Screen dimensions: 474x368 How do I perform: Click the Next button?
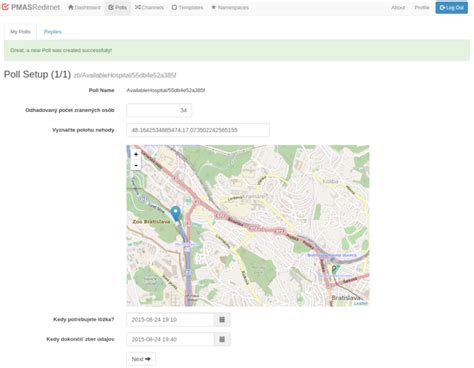coord(141,359)
